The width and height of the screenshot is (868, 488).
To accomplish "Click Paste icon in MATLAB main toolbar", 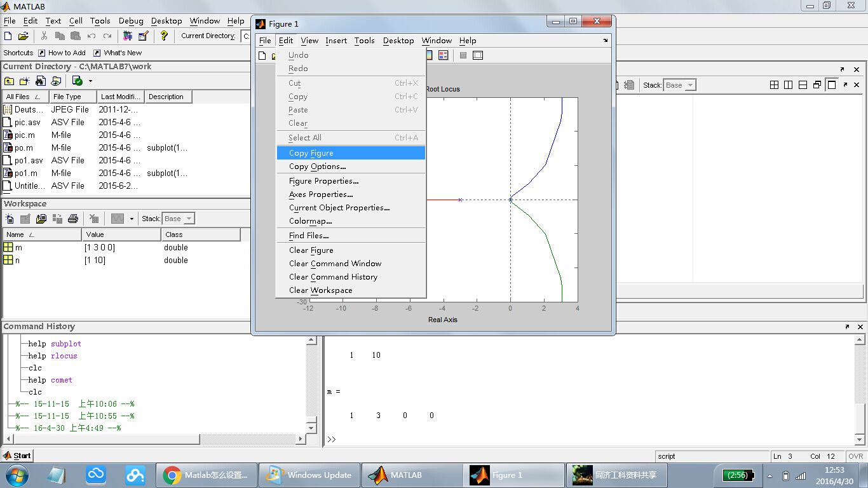I will [76, 36].
